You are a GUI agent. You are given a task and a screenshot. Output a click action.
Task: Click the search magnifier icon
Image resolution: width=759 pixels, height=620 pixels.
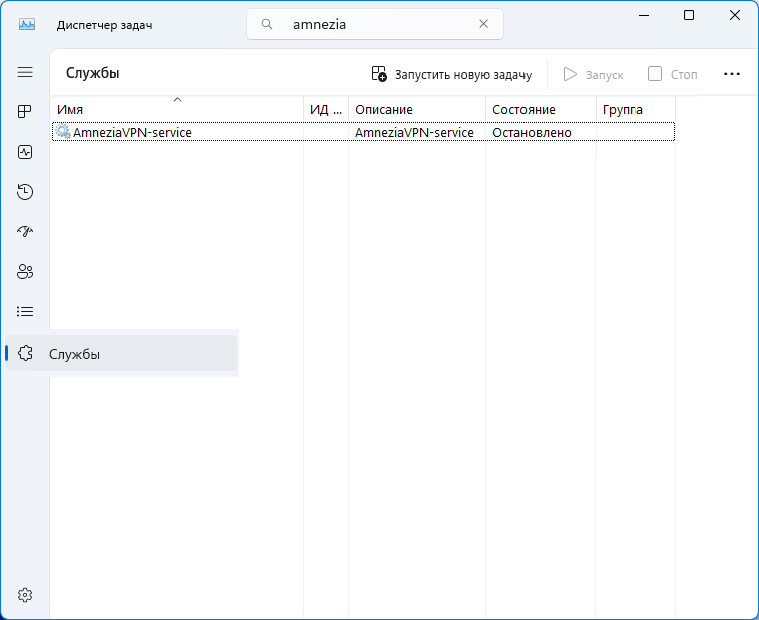pos(267,24)
